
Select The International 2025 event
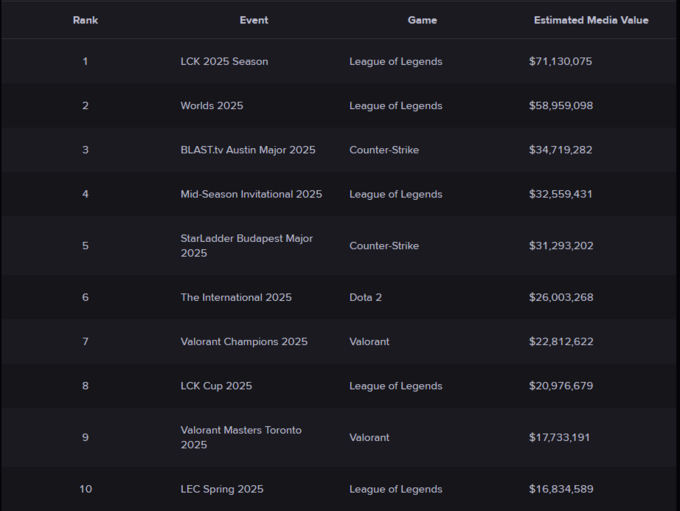236,298
